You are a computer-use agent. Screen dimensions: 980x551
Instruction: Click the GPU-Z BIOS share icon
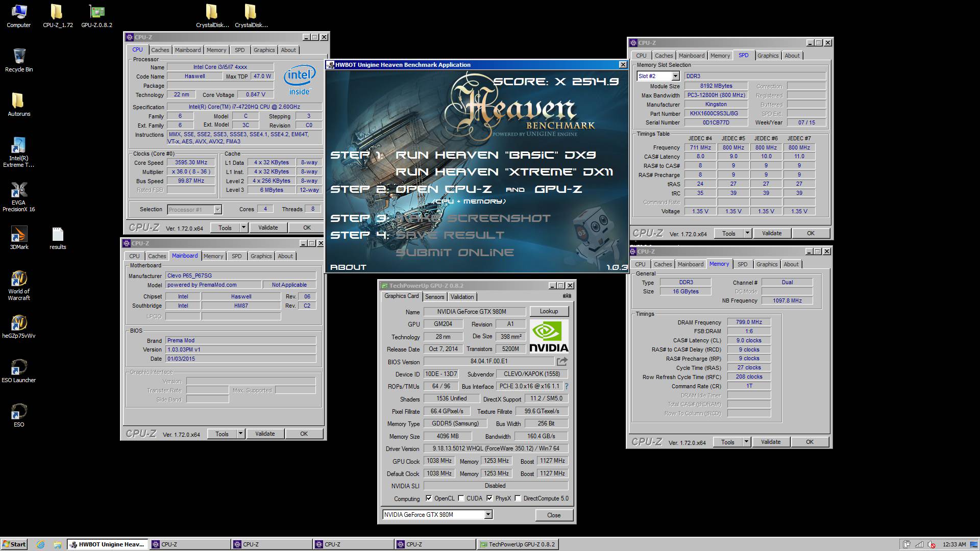click(x=562, y=361)
